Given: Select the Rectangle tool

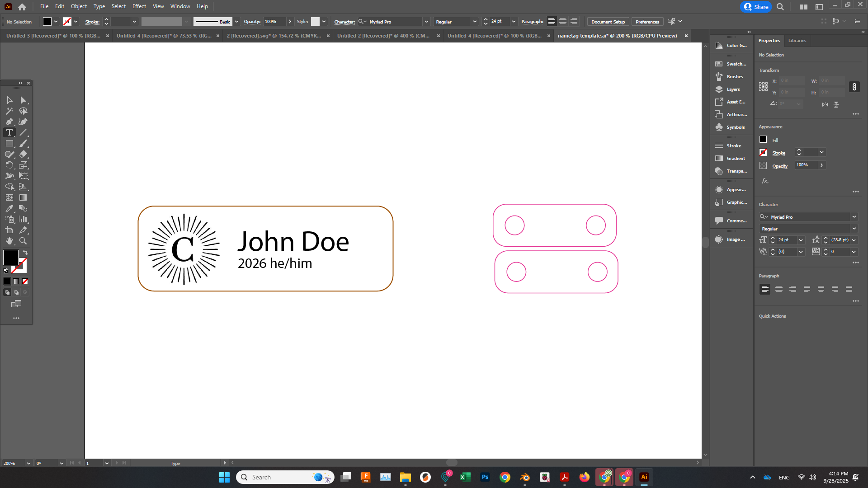Looking at the screenshot, I should click(x=9, y=143).
